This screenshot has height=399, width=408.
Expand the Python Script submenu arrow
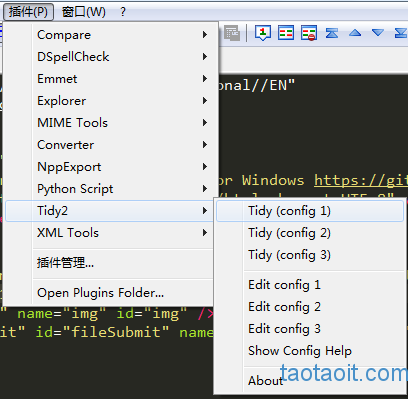tap(205, 189)
